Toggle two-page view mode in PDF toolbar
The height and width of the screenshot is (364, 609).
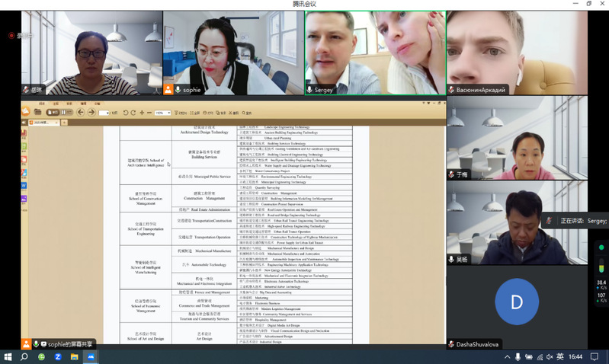pyautogui.click(x=66, y=112)
